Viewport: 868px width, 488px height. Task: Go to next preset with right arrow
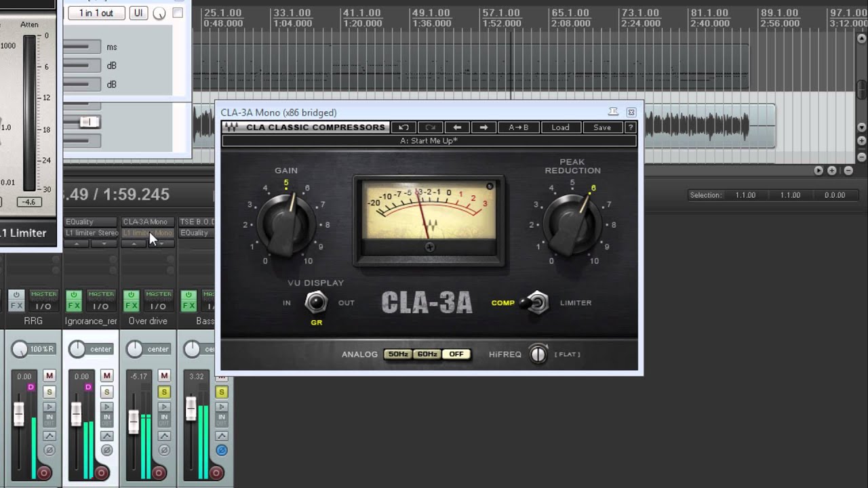(484, 127)
